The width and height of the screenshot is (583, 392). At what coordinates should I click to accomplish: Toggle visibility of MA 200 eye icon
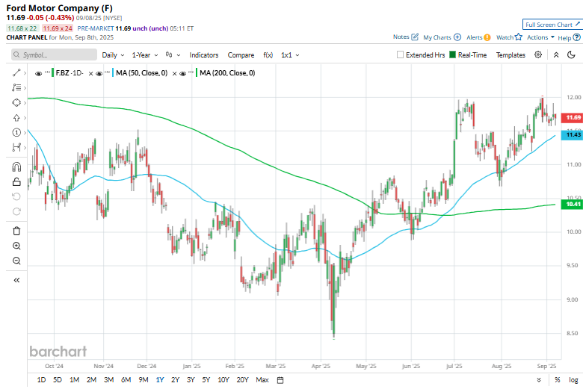point(182,74)
